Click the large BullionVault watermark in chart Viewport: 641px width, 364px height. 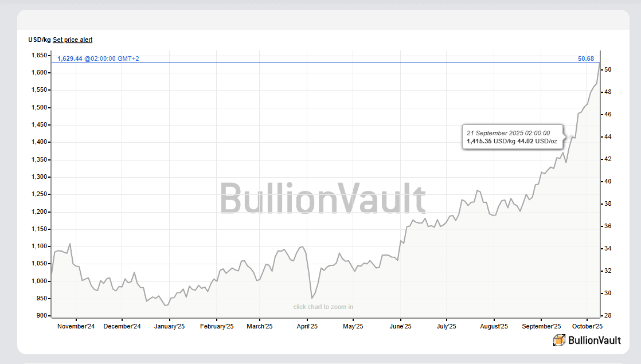pyautogui.click(x=323, y=199)
